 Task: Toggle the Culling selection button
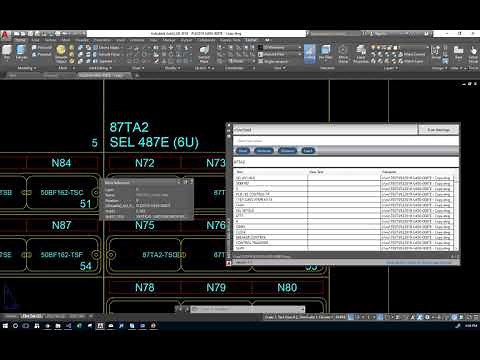tap(310, 53)
